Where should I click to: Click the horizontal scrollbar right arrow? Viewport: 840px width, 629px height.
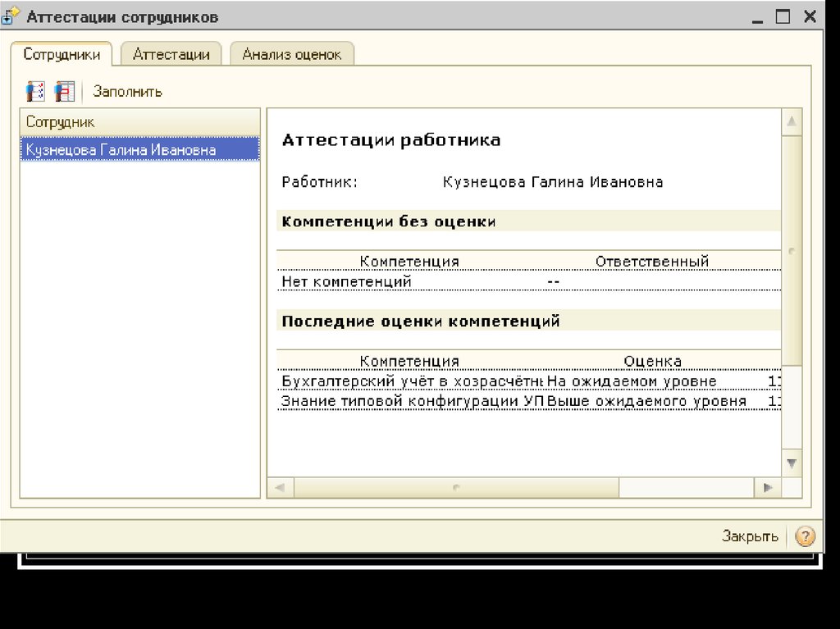pos(768,487)
